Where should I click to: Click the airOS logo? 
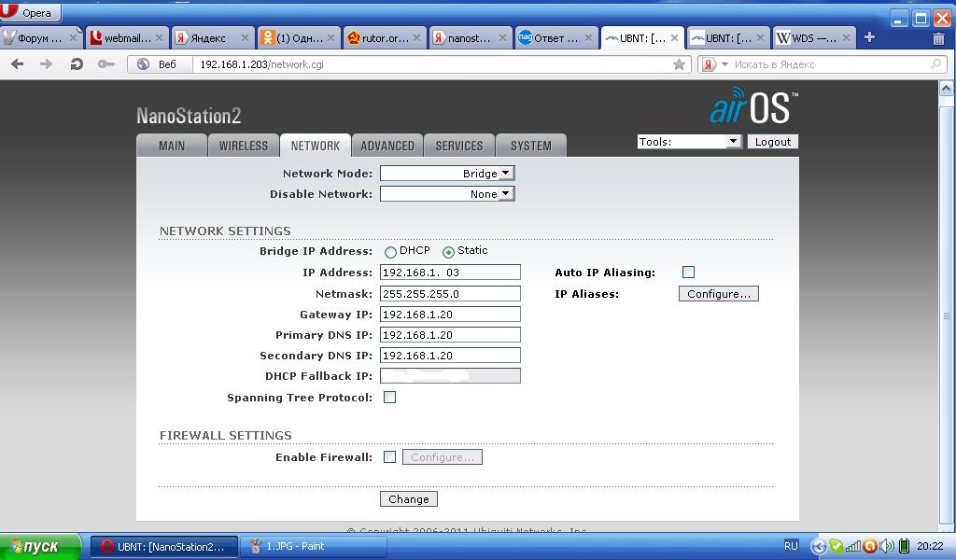coord(754,105)
